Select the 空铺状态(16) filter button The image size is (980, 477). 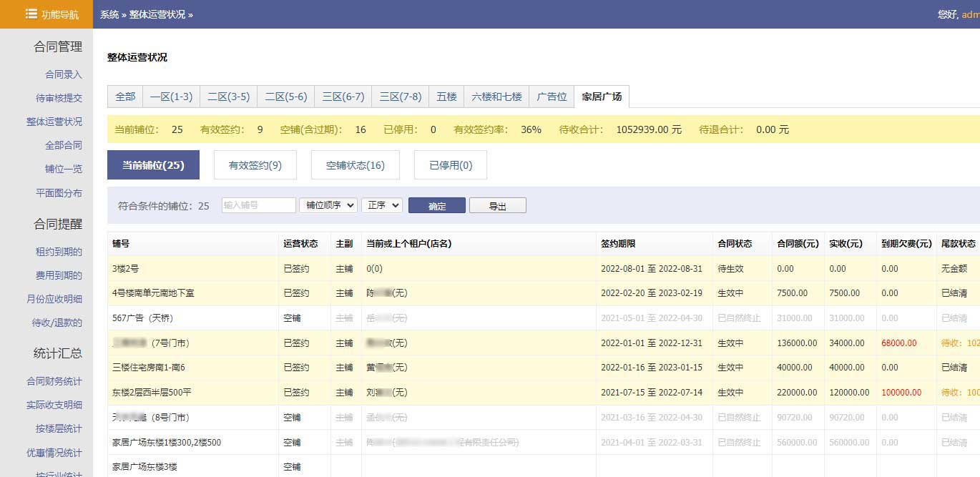(x=356, y=165)
